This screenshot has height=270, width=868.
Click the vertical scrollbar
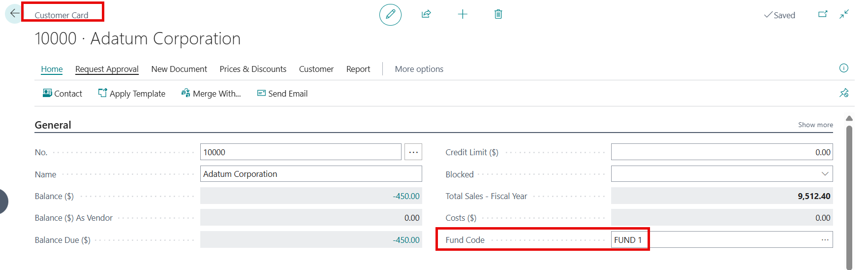coord(849,197)
